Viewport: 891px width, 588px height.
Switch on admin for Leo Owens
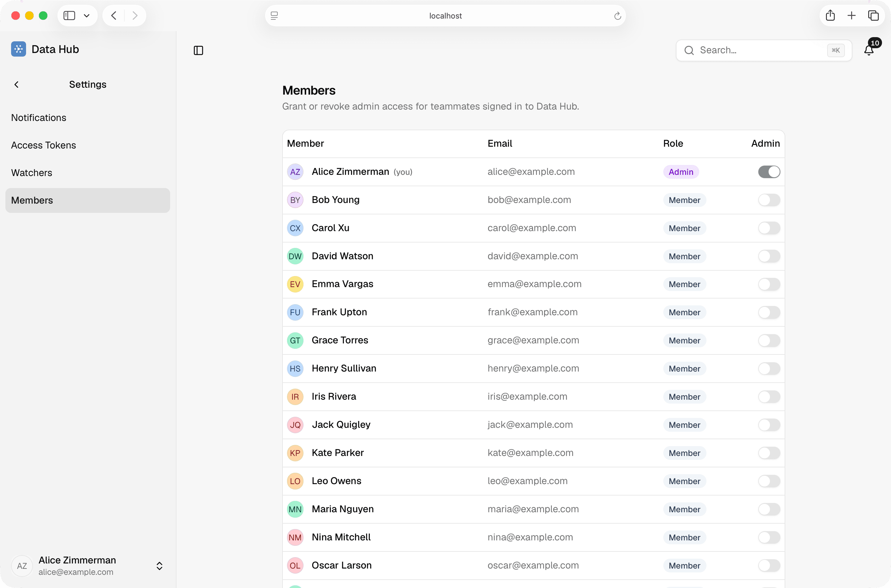[x=769, y=481]
